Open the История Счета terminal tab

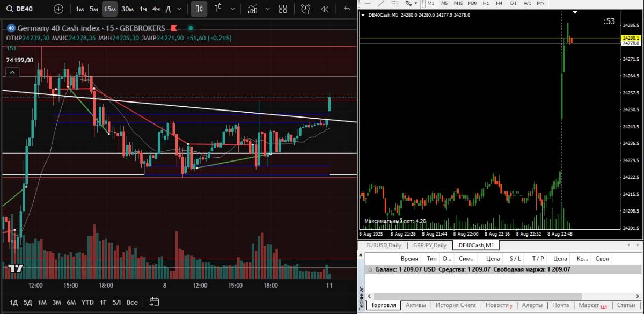[x=455, y=305]
